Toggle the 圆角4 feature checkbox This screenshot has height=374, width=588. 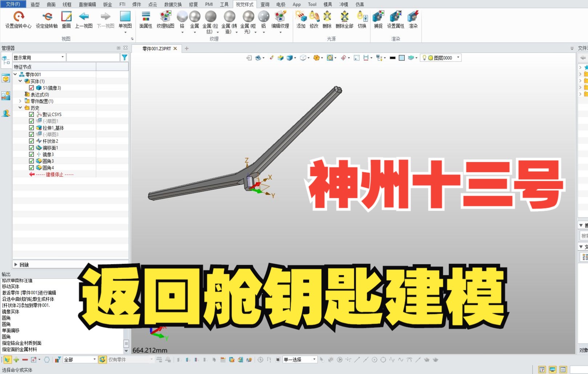(x=31, y=167)
